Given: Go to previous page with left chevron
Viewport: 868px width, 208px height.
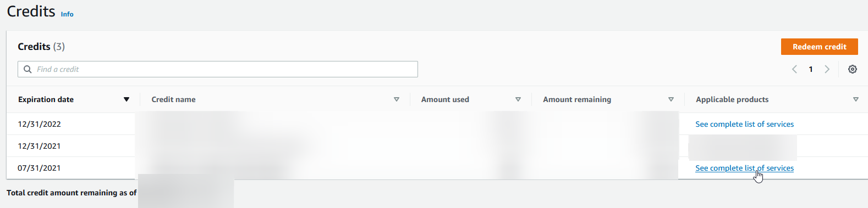Looking at the screenshot, I should coord(794,69).
